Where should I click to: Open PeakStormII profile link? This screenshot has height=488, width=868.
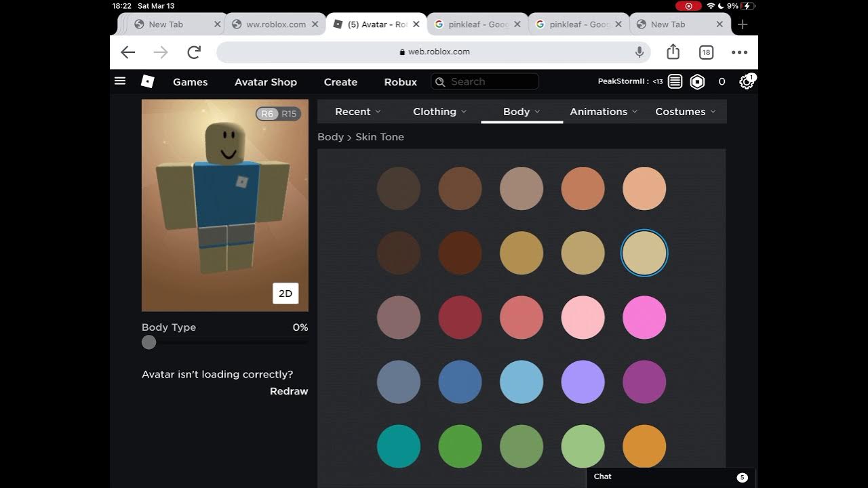(623, 81)
